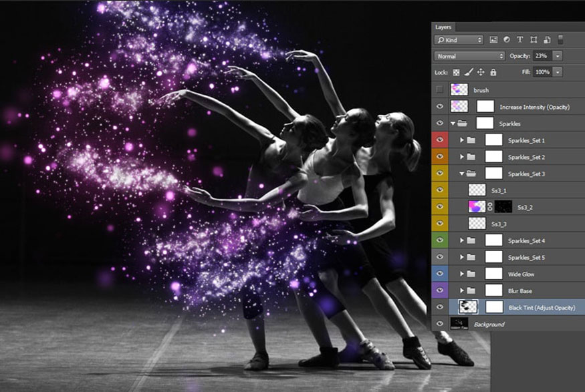Select the Layers panel tab
Screen dimensions: 585x392
443,27
